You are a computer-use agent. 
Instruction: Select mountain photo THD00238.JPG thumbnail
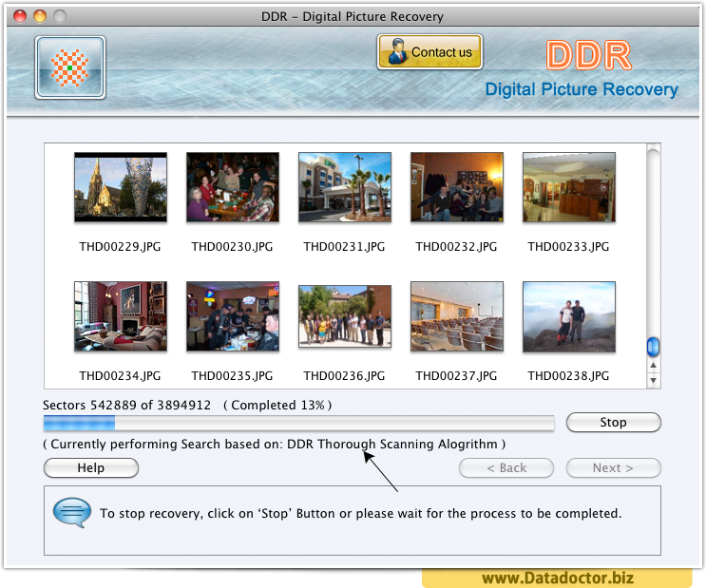[x=569, y=317]
